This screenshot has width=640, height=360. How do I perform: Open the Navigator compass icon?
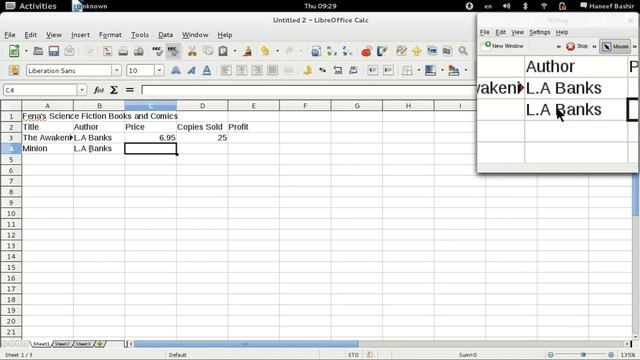(x=416, y=51)
